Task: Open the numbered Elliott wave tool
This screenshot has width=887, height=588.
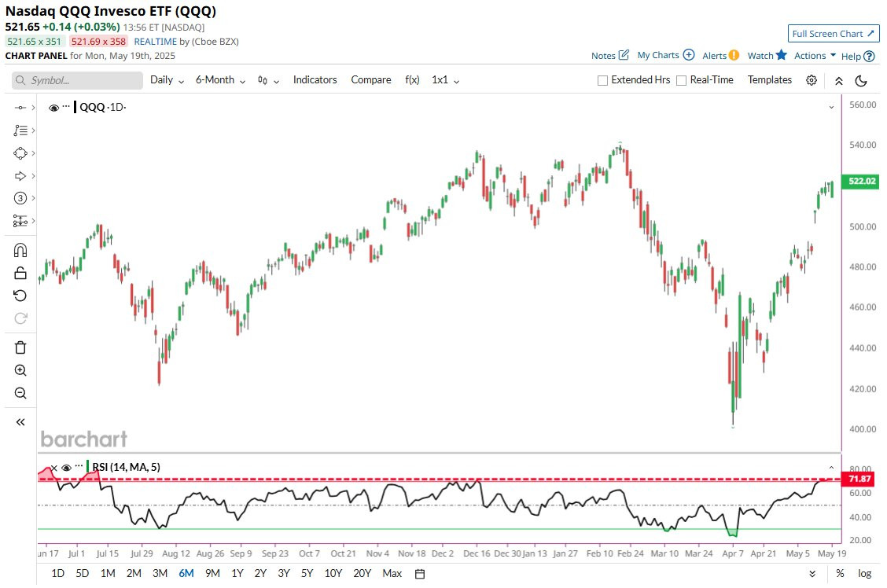Action: 20,198
